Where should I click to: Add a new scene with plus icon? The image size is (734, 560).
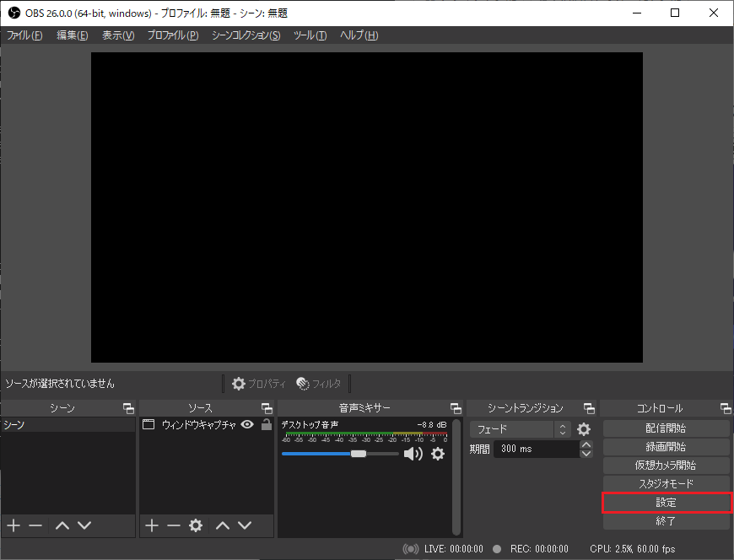pos(13,525)
